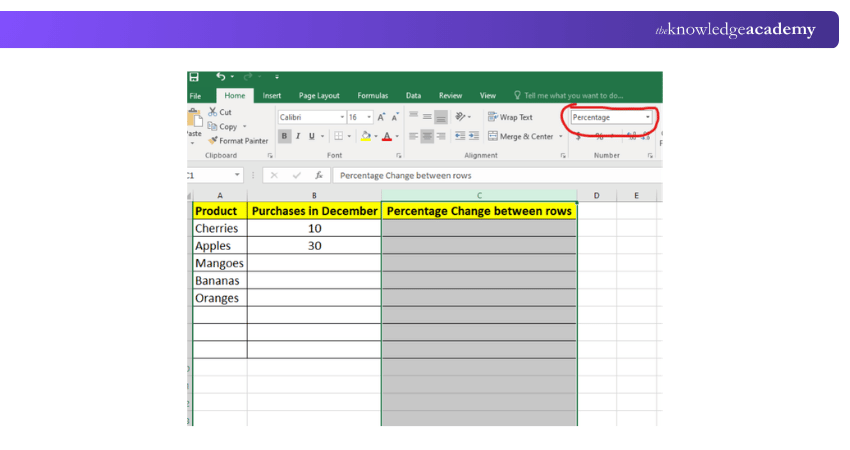Click the Format Painter button
Screen dimensions: 850x450
pos(238,140)
